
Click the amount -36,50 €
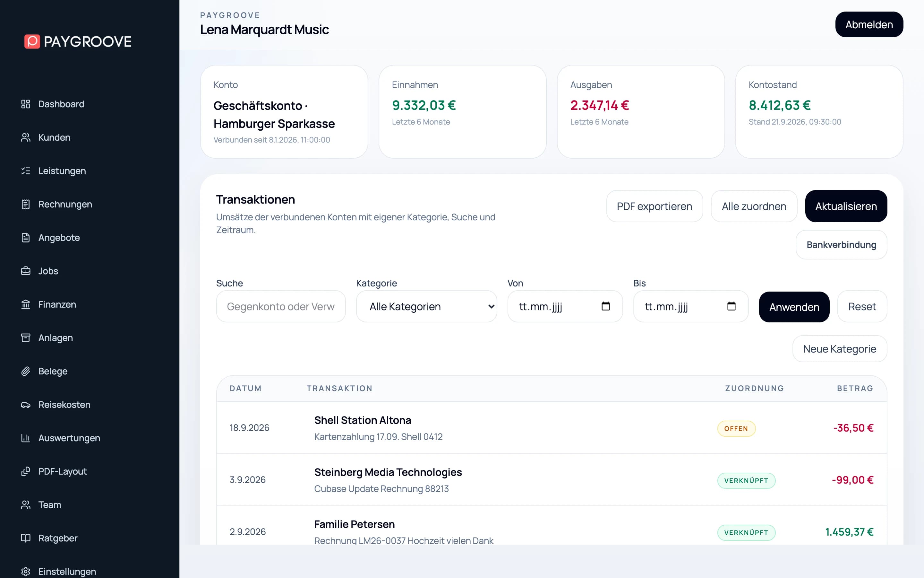853,428
